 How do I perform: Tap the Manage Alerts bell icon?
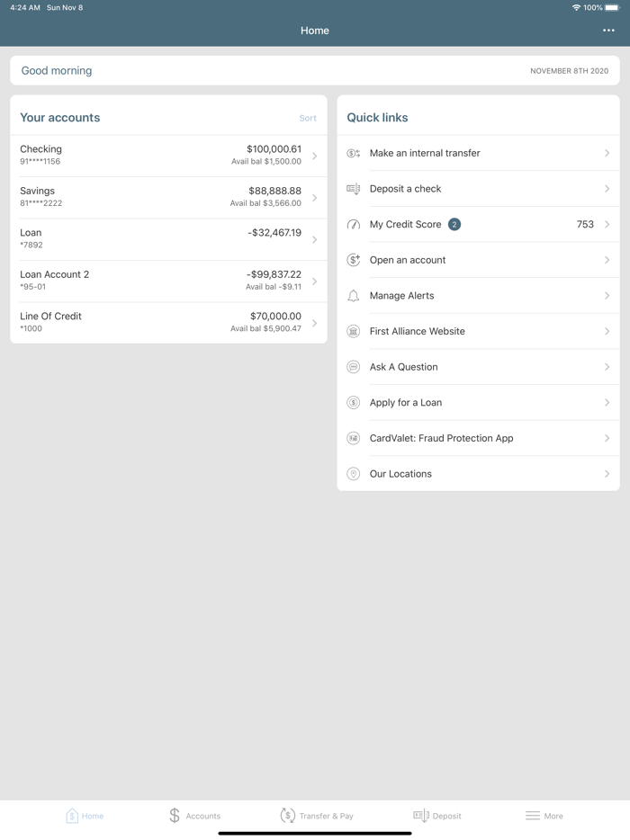click(x=354, y=296)
